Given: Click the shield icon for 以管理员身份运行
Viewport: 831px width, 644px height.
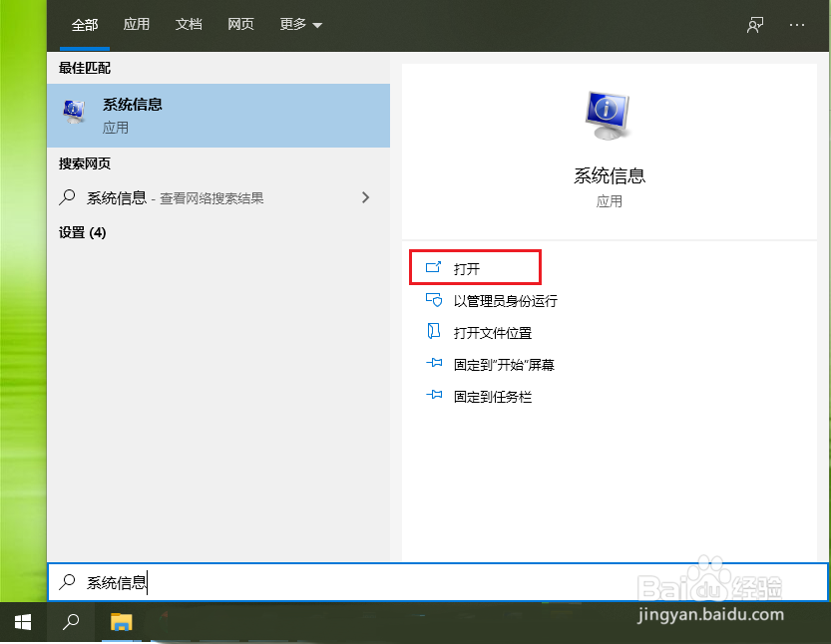Looking at the screenshot, I should (x=434, y=300).
